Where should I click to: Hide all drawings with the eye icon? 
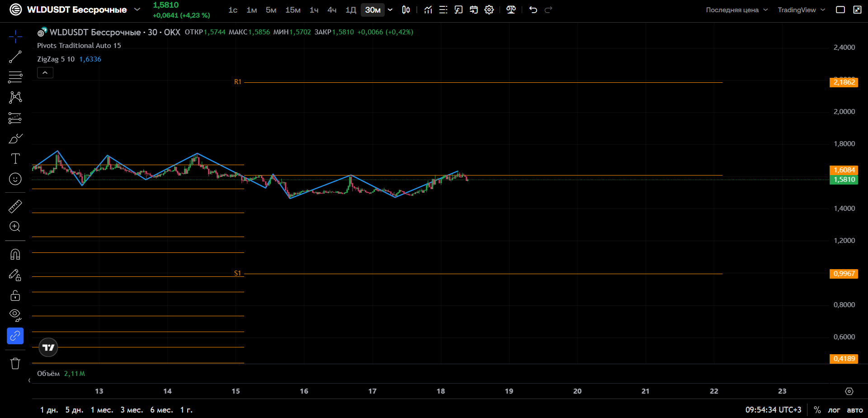(15, 315)
